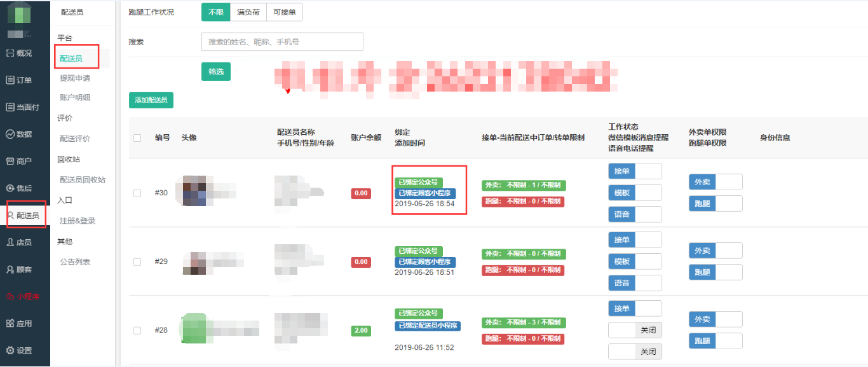Toggle the 跑腿 permission switch in row #28
868x367 pixels.
pyautogui.click(x=715, y=341)
